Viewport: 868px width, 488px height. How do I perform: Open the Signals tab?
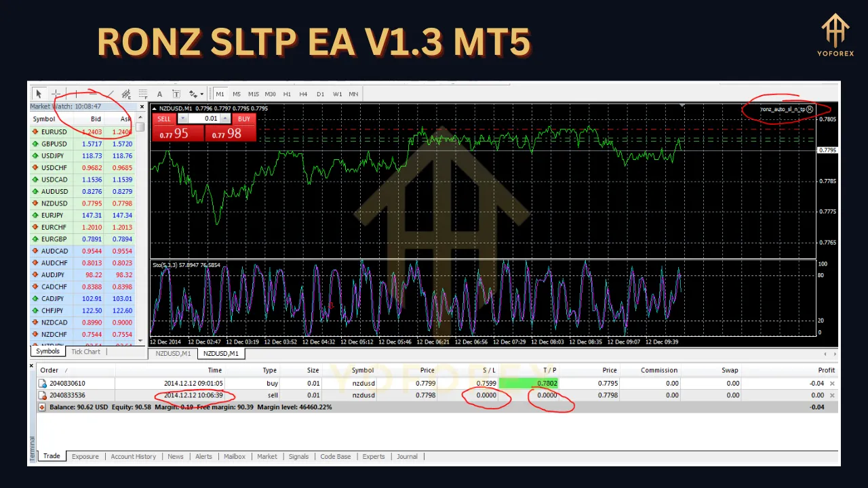tap(298, 456)
